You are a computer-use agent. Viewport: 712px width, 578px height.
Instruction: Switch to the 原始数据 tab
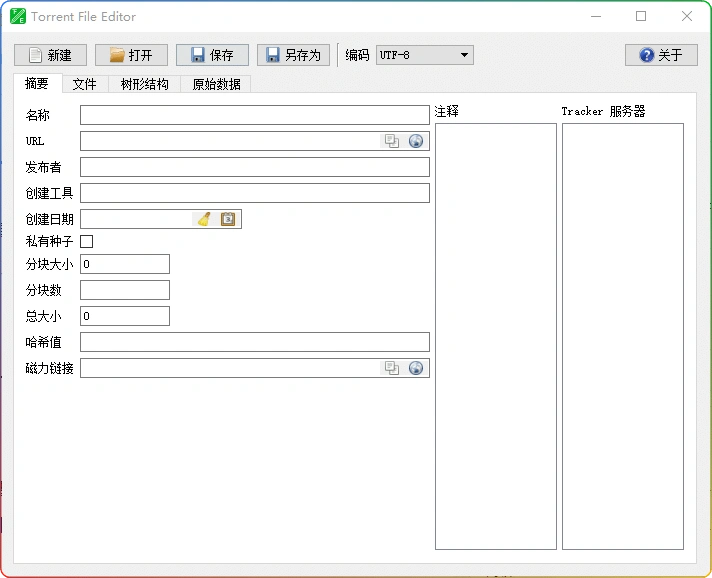click(216, 84)
